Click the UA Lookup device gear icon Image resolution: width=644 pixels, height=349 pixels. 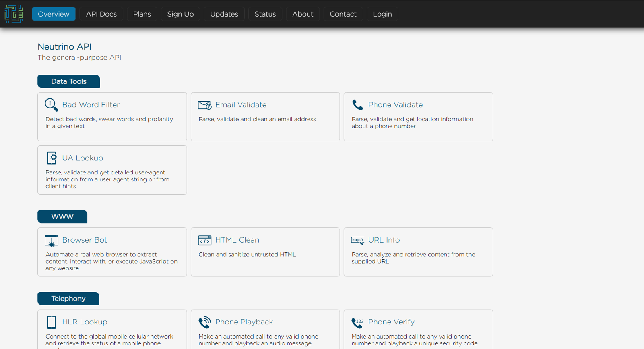pos(52,158)
